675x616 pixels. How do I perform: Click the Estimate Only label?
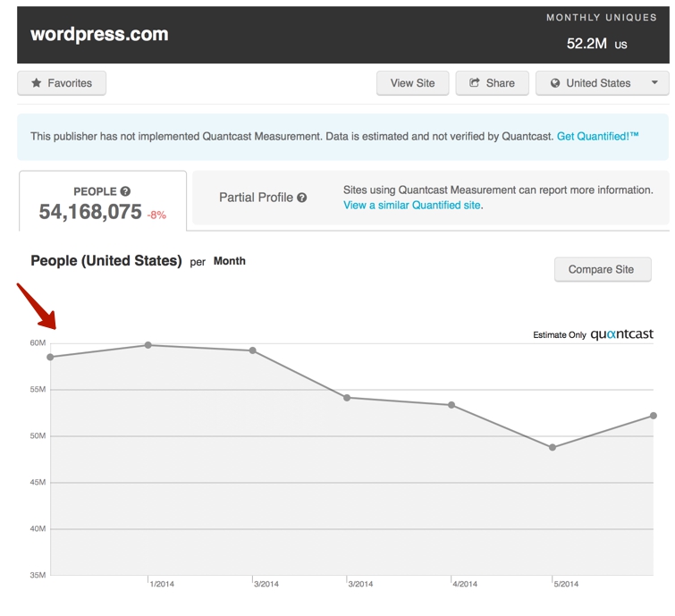coord(560,335)
